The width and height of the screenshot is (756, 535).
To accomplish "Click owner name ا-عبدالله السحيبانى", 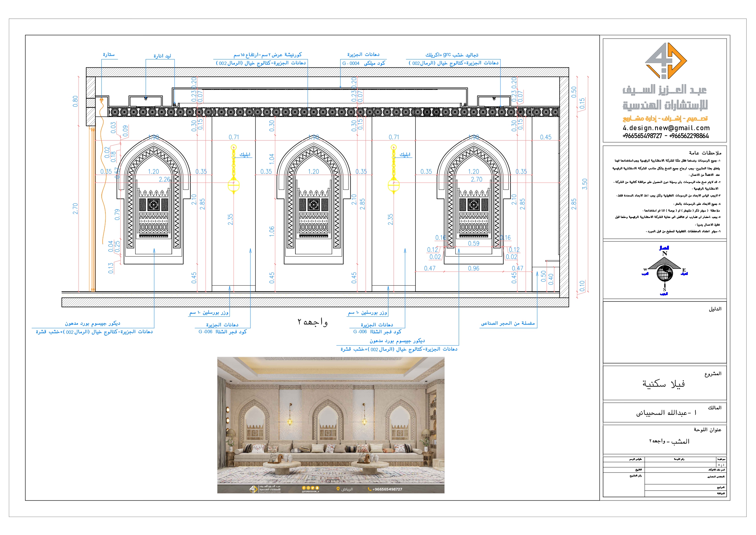I will 666,413.
